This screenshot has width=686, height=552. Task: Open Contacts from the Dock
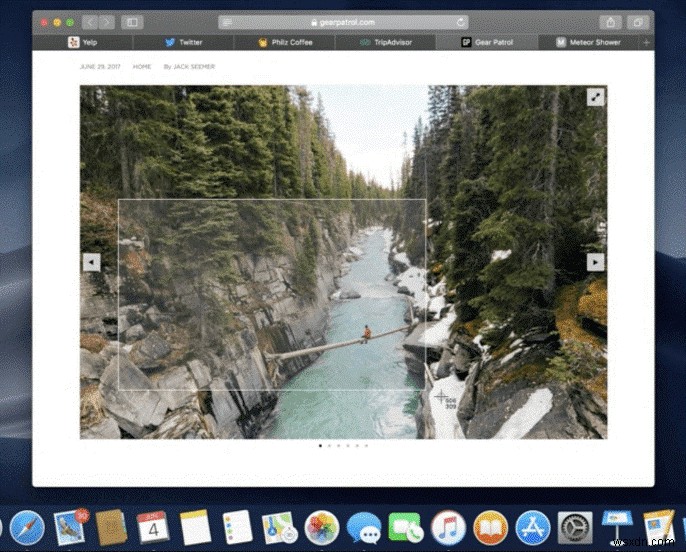pos(111,528)
